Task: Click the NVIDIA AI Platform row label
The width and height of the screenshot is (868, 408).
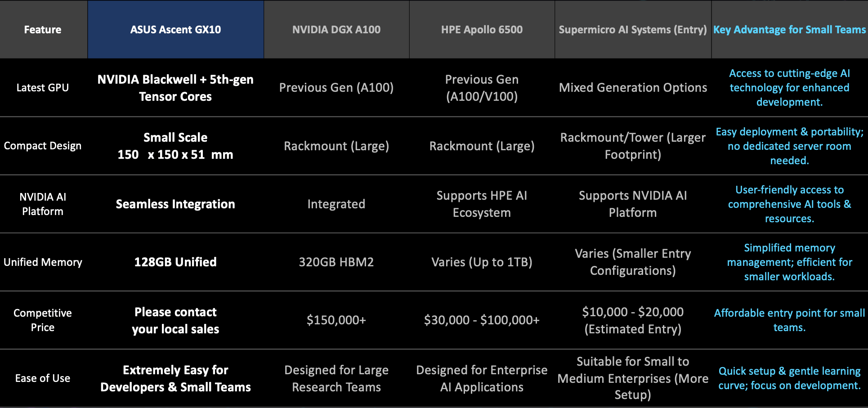Action: (43, 204)
